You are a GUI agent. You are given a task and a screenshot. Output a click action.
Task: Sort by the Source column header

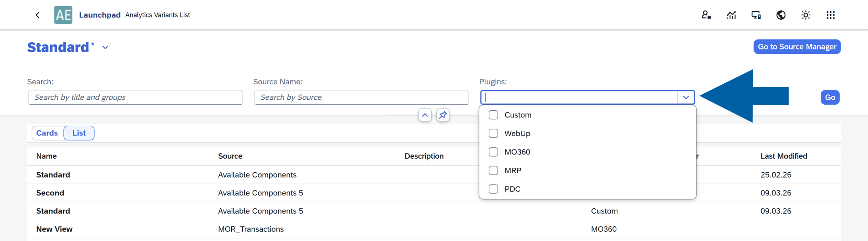click(230, 156)
